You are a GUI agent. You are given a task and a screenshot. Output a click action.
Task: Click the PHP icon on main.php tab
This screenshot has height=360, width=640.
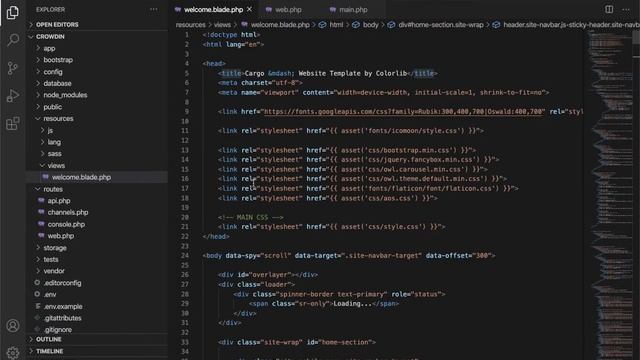[333, 9]
